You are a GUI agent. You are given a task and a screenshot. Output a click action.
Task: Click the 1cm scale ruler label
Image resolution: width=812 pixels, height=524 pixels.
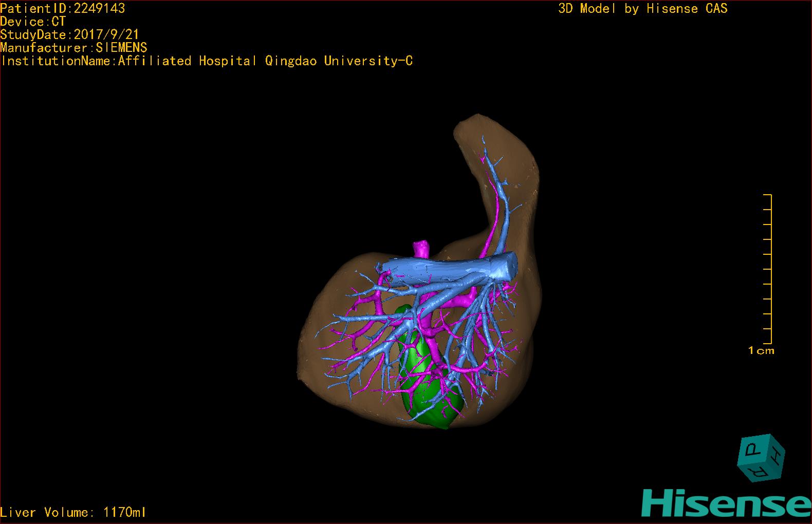click(761, 351)
